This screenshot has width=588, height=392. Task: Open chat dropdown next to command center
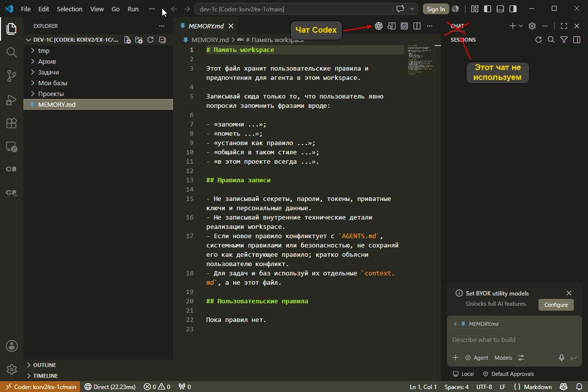pyautogui.click(x=413, y=9)
